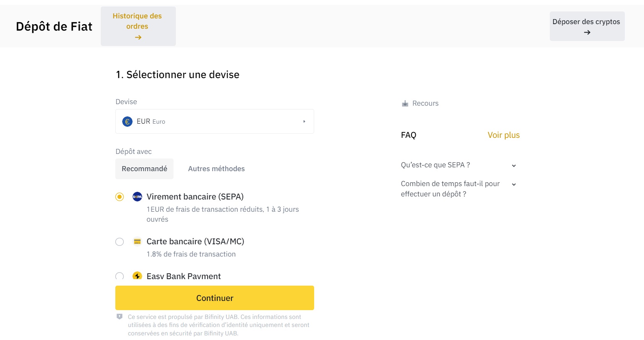Expand the FAQ about deposit duration

[x=514, y=184]
